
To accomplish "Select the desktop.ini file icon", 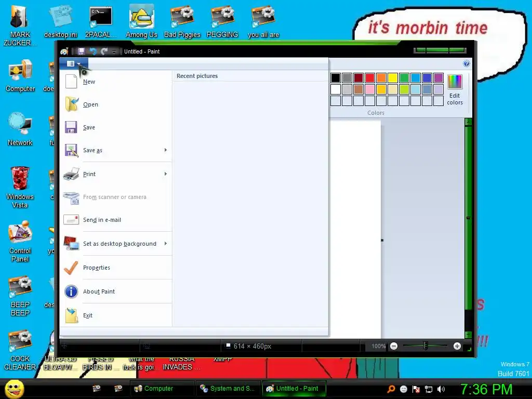I will tap(60, 22).
